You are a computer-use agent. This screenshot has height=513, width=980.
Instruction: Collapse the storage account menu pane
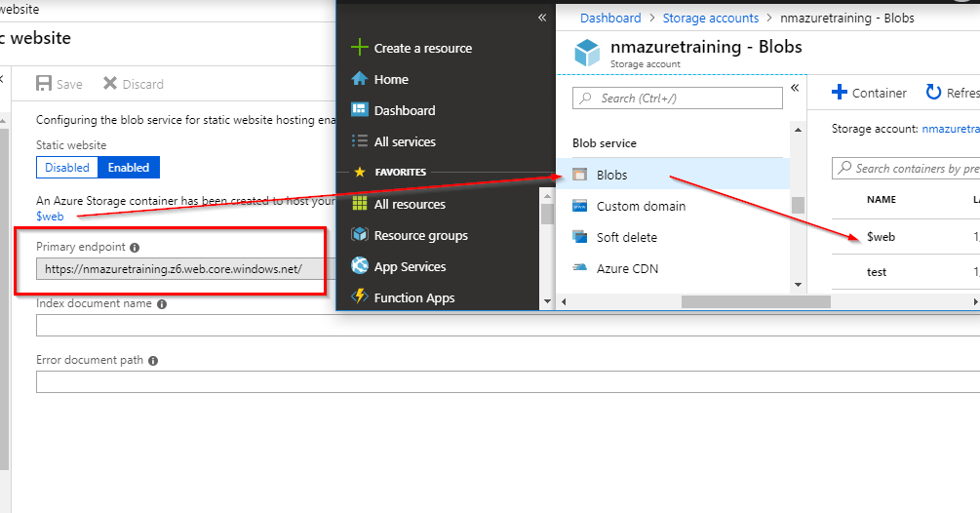[x=795, y=88]
